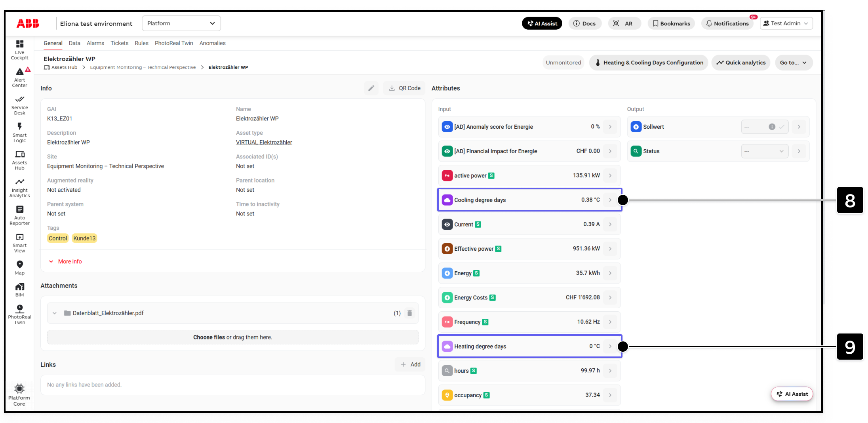This screenshot has width=868, height=423.
Task: Open Smart View in the sidebar
Action: pyautogui.click(x=19, y=243)
